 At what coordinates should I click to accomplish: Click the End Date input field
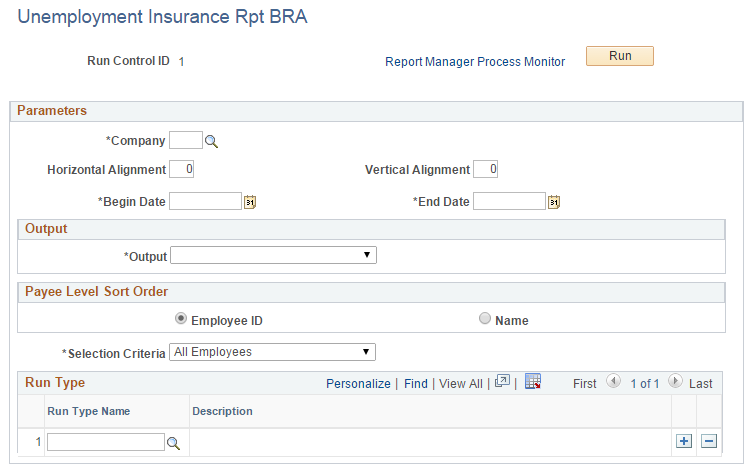point(509,201)
